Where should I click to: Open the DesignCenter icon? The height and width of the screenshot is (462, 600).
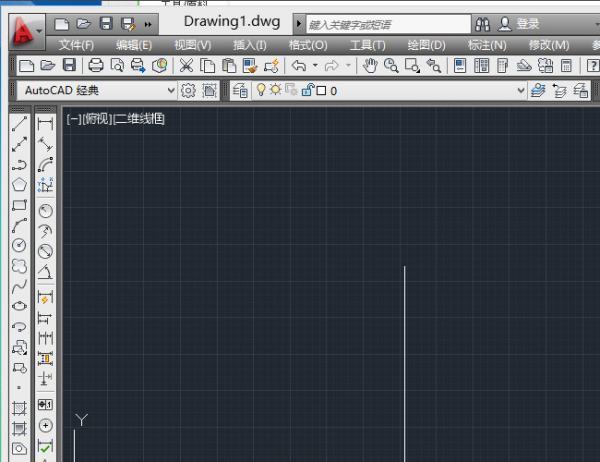click(x=481, y=65)
